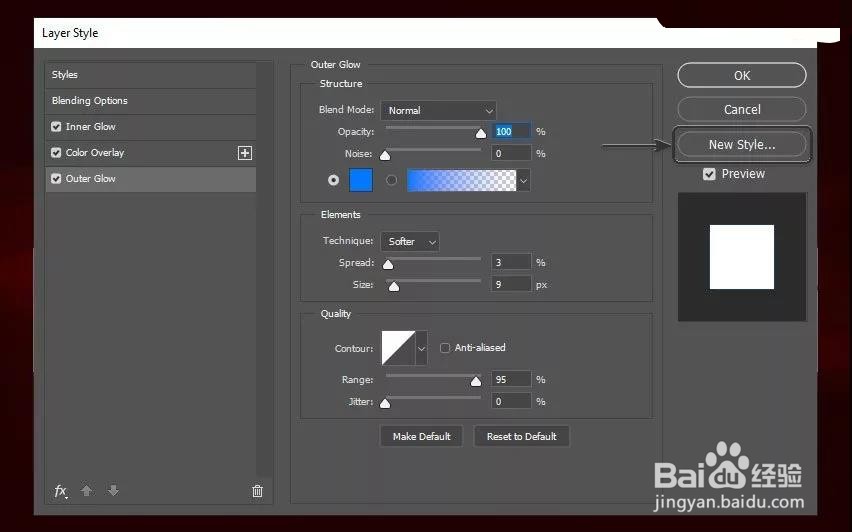This screenshot has width=852, height=532.
Task: Click the blue-to-transparent gradient bar
Action: pyautogui.click(x=461, y=180)
